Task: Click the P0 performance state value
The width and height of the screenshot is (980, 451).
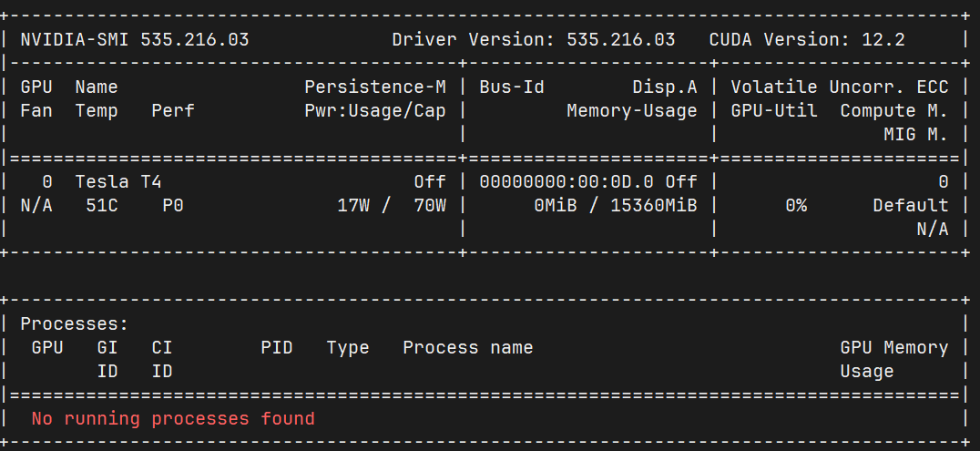Action: (173, 206)
